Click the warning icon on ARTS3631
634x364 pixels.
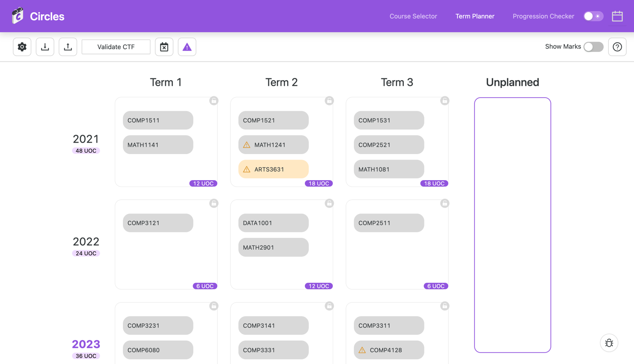(247, 169)
